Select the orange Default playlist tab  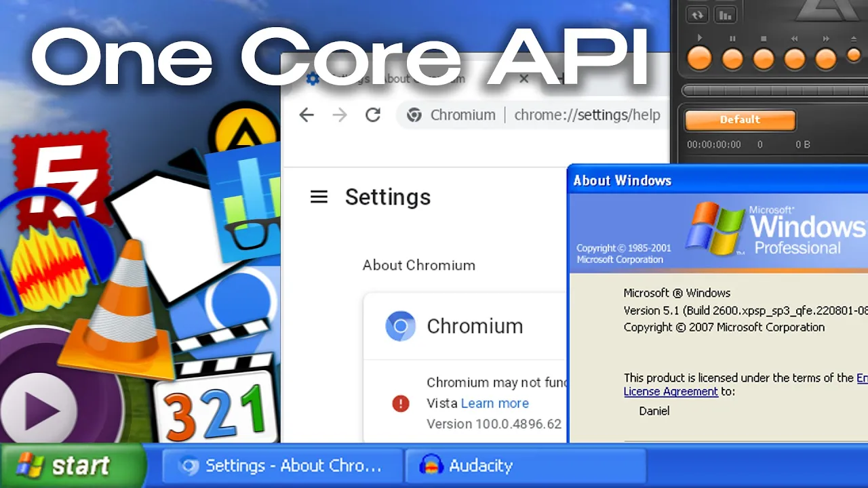click(x=740, y=120)
